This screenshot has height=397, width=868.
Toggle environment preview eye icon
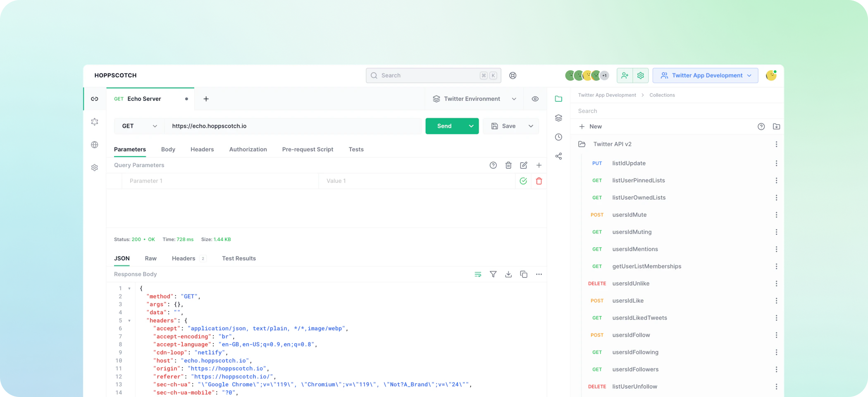pos(535,99)
